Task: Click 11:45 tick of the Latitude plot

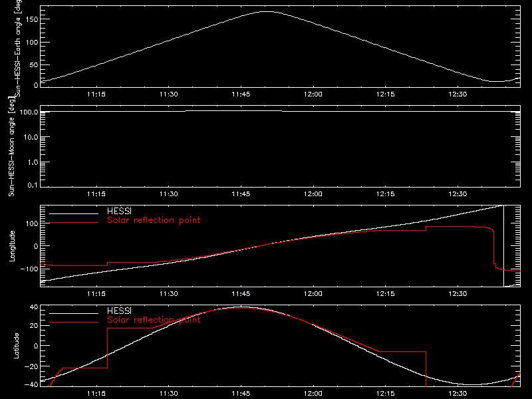Action: [241, 394]
